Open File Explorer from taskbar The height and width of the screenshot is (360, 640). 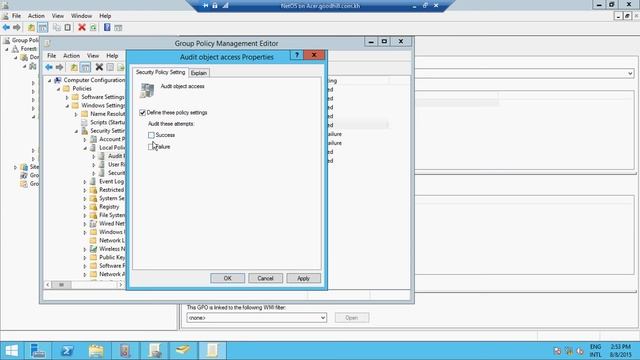click(96, 351)
